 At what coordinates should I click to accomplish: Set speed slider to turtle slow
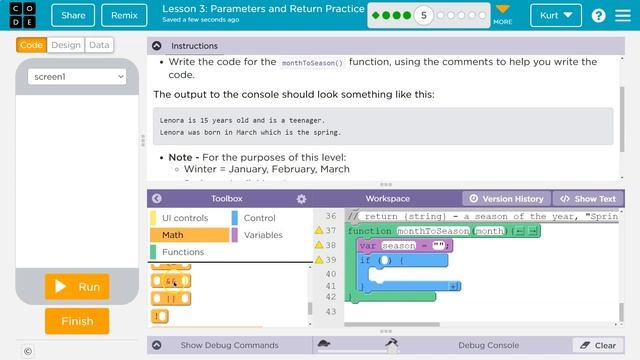pos(324,343)
